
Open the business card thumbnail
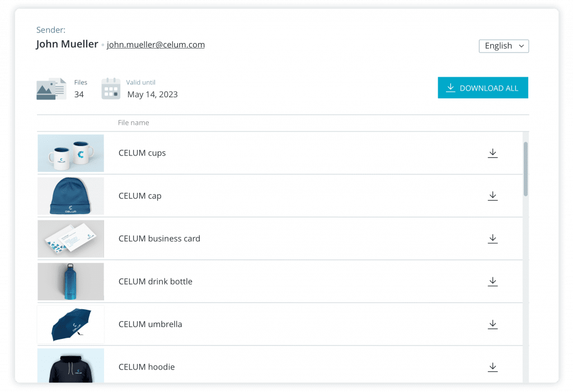(x=71, y=239)
